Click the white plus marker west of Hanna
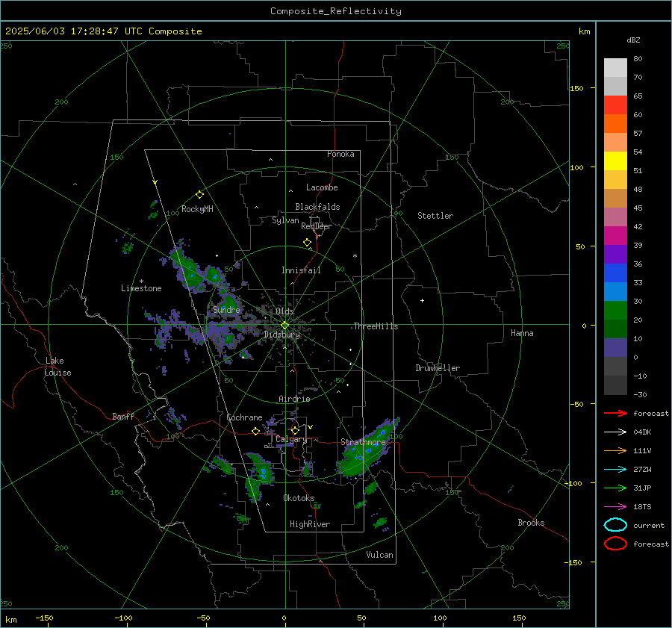 tap(422, 300)
